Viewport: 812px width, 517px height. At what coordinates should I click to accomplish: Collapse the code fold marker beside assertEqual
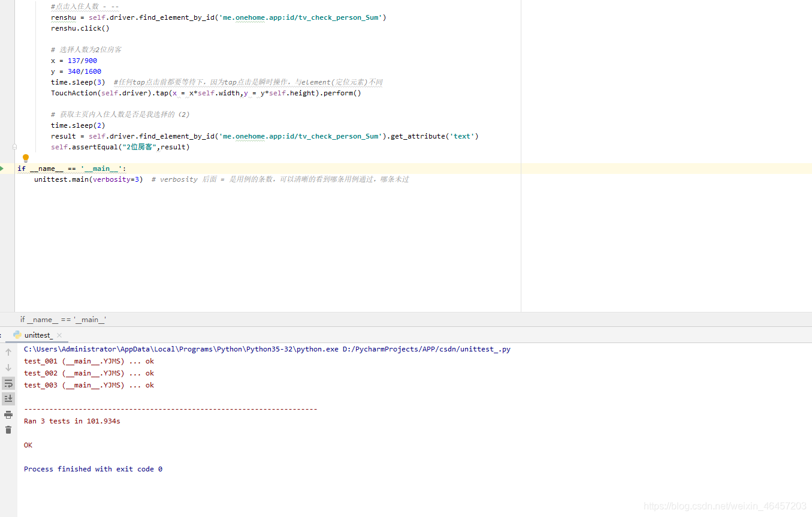(x=14, y=147)
